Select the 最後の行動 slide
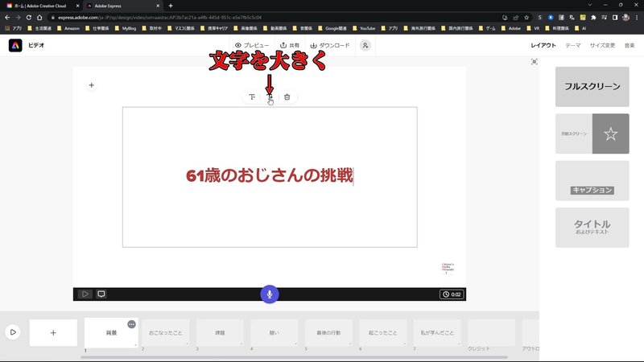Viewport: 644px width, 362px height. tap(328, 333)
